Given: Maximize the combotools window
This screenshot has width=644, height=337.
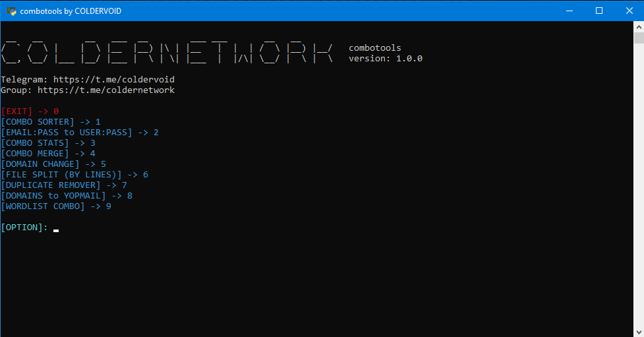Looking at the screenshot, I should click(599, 11).
